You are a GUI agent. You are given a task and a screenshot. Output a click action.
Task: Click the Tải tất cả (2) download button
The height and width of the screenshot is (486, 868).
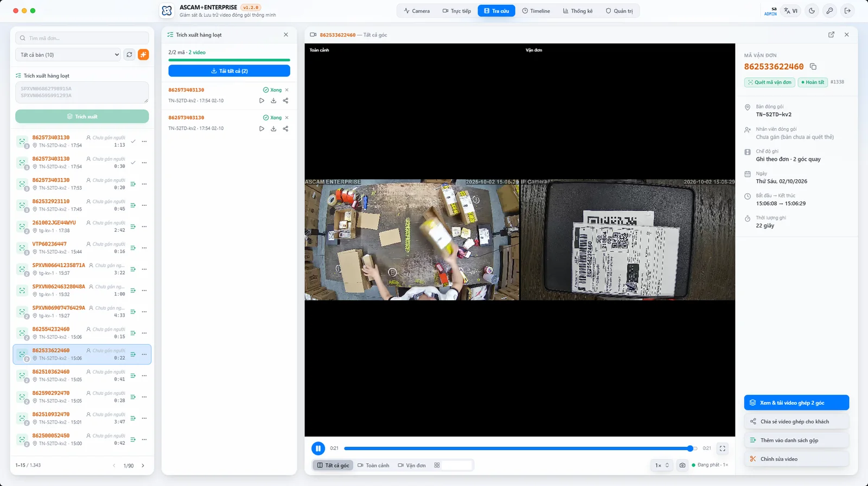[x=229, y=71]
